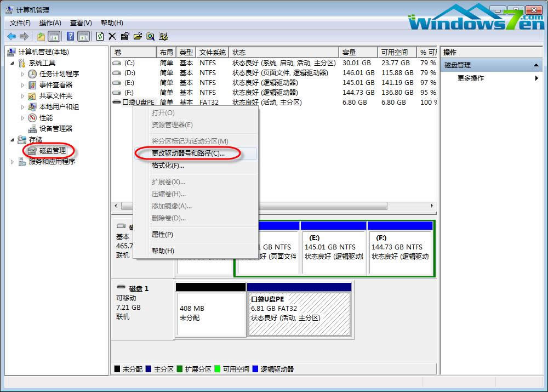Open 更多操作 in the actions pane
548x392 pixels.
point(471,78)
